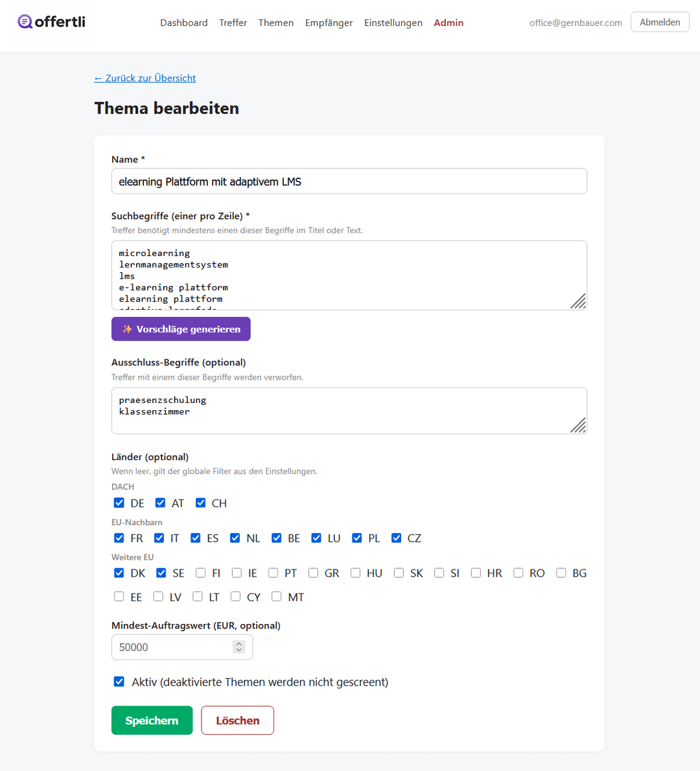
Task: Open the Admin navigation item
Action: pos(449,23)
